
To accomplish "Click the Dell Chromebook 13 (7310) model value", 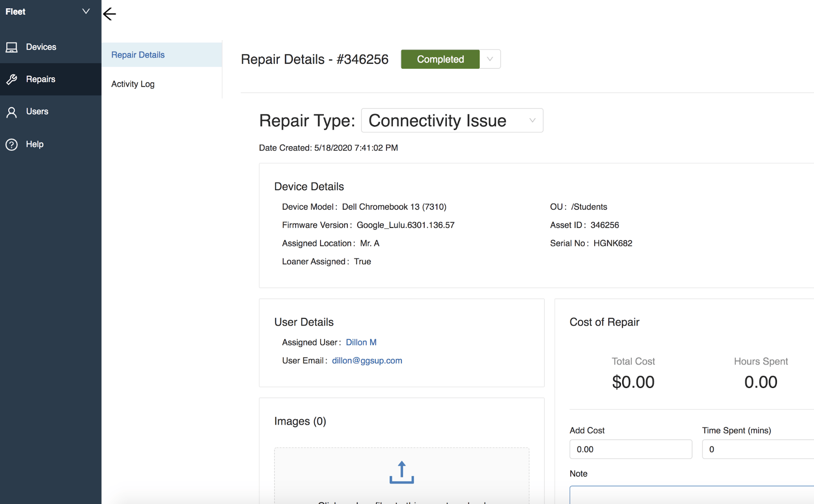I will pos(394,207).
